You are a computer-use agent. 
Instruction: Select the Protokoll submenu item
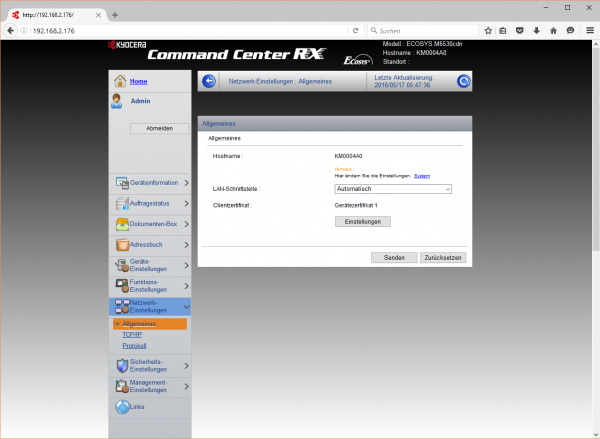tap(120, 346)
